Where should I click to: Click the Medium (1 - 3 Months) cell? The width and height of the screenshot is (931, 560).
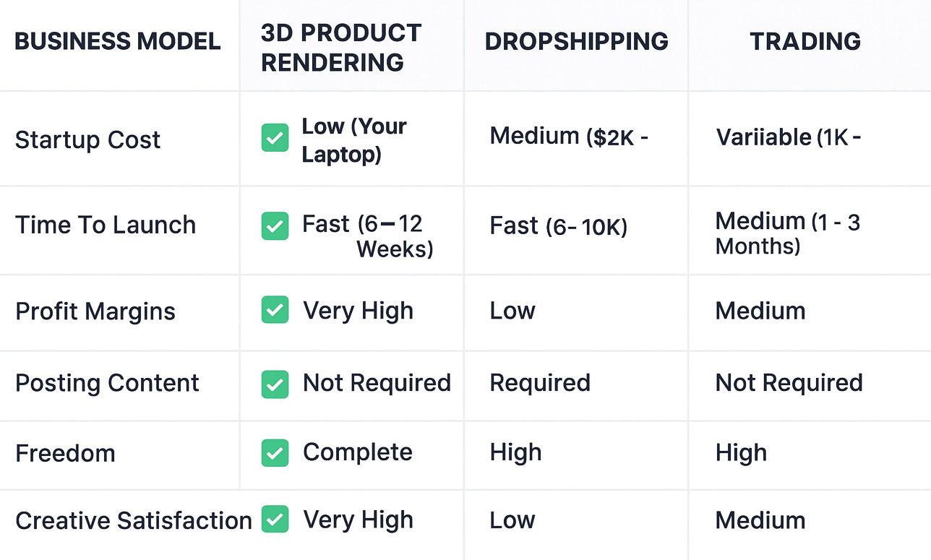pos(788,233)
